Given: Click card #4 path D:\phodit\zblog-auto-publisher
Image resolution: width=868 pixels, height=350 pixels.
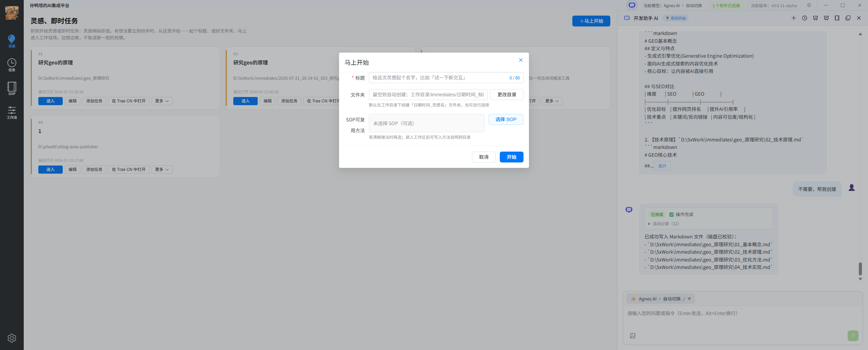Looking at the screenshot, I should [68, 147].
